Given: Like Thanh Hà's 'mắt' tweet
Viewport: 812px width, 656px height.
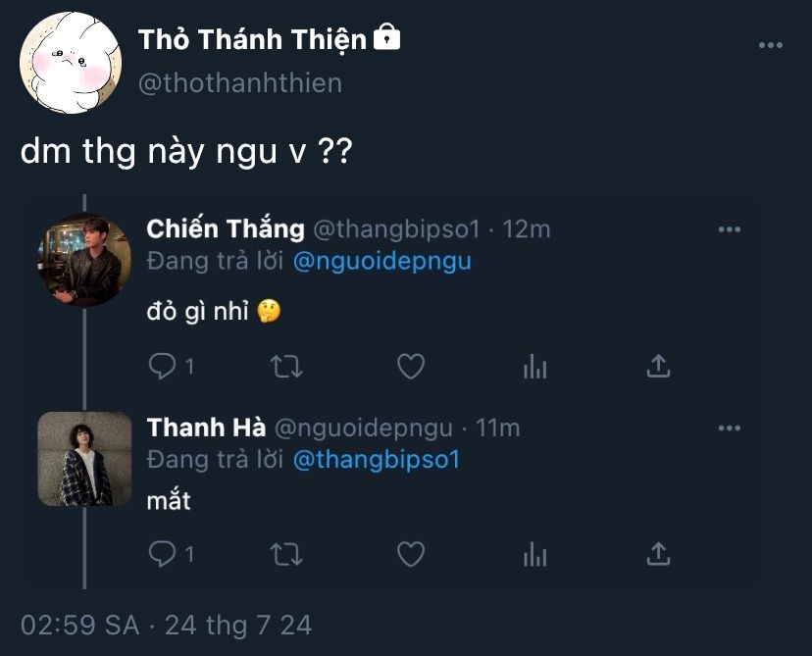Looking at the screenshot, I should [x=411, y=554].
